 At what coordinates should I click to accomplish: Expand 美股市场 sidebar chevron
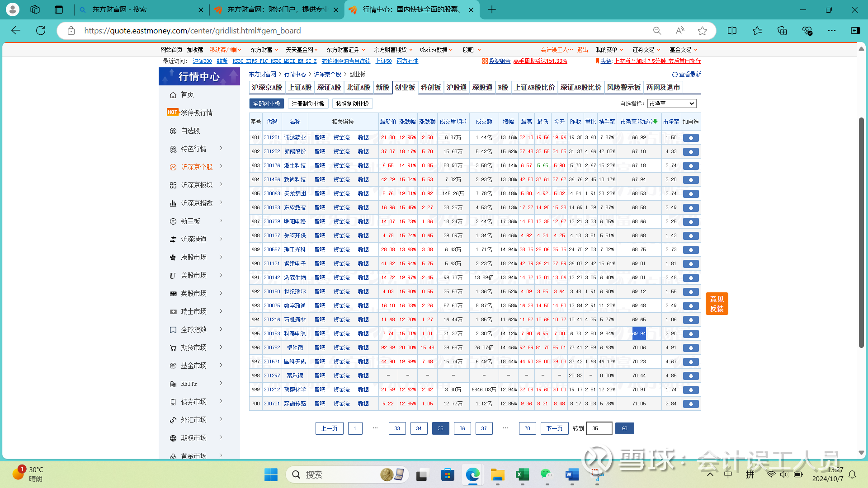pos(221,275)
